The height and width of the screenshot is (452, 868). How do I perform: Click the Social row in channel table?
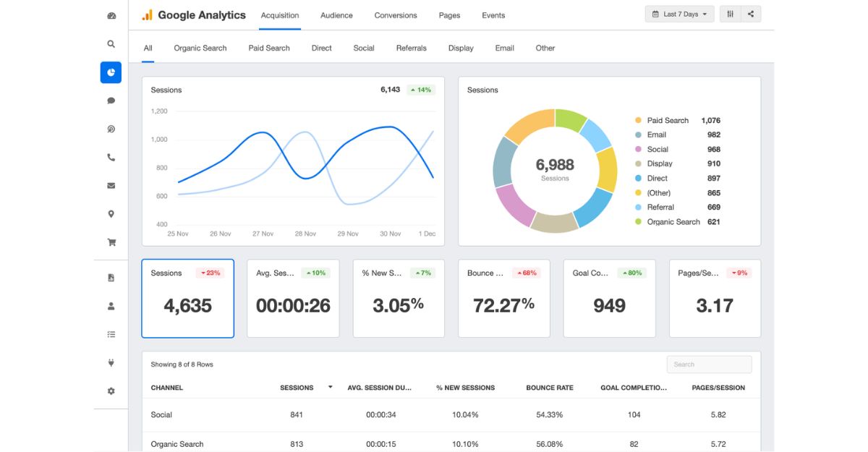point(451,414)
